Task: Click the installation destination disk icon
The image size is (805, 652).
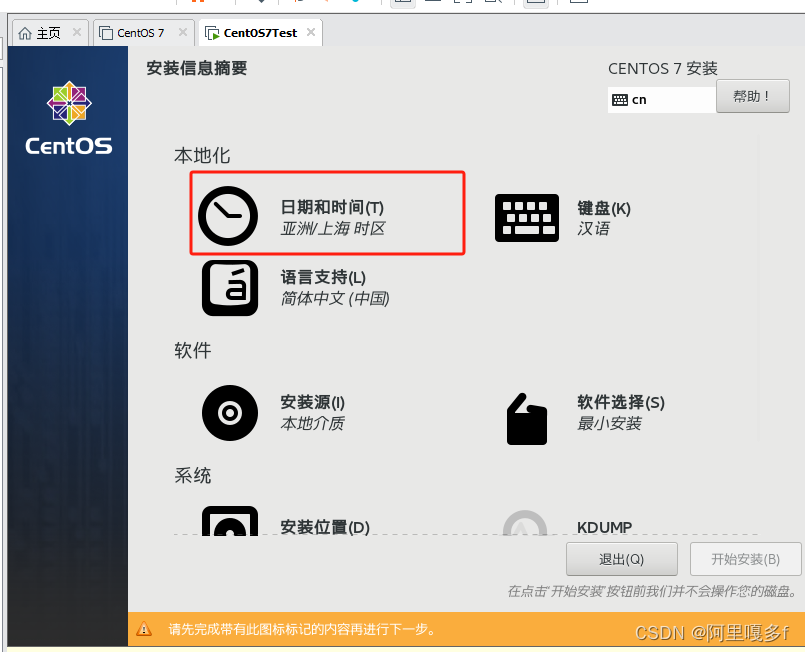Action: pyautogui.click(x=230, y=521)
